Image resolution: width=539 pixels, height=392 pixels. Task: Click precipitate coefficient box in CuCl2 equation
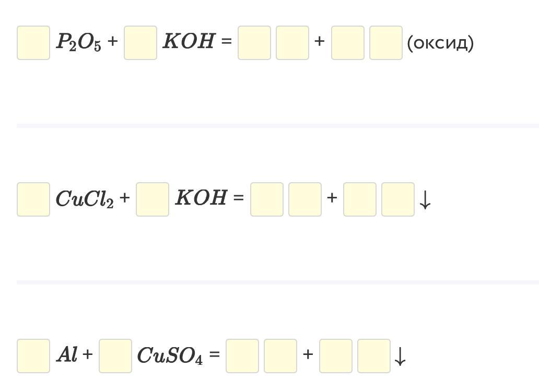360,199
